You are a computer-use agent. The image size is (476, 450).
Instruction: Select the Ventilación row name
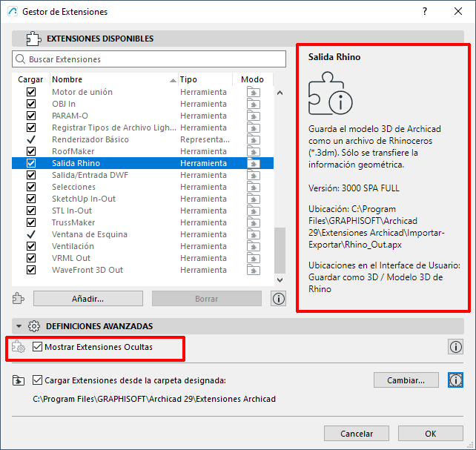point(73,246)
